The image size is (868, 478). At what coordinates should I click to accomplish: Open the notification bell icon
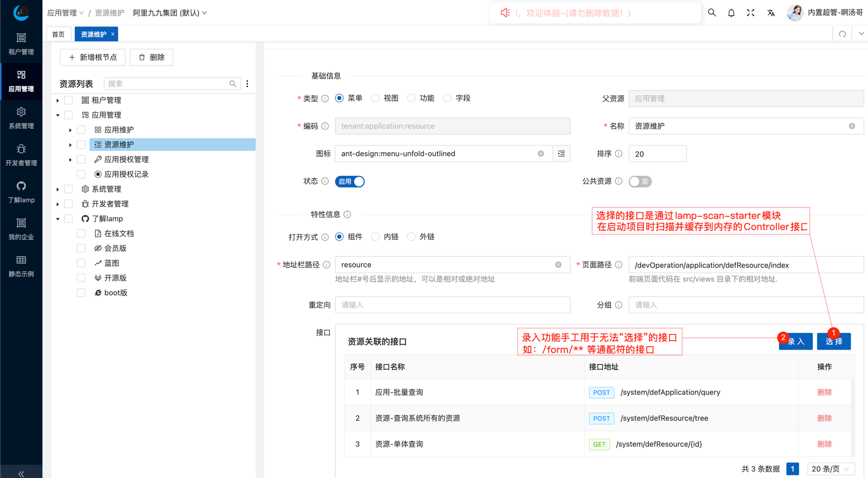pyautogui.click(x=731, y=13)
